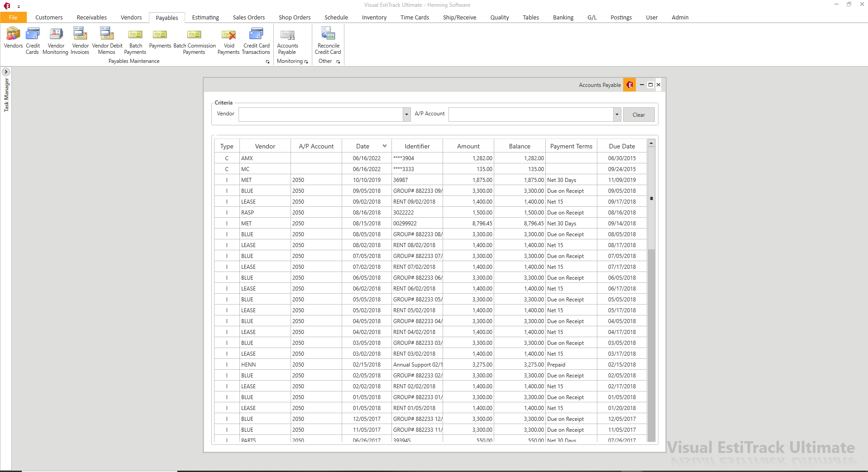Open Vendor Monitoring

point(55,40)
